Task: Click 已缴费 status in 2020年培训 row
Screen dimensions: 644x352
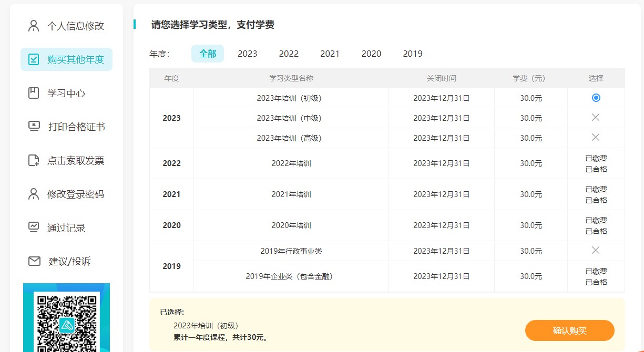Action: [x=596, y=220]
